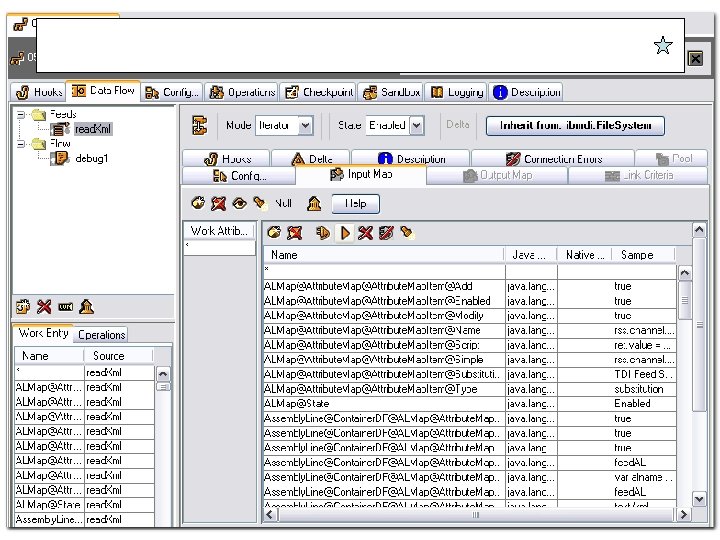The height and width of the screenshot is (540, 720).
Task: Open the Logging tab
Action: [457, 92]
